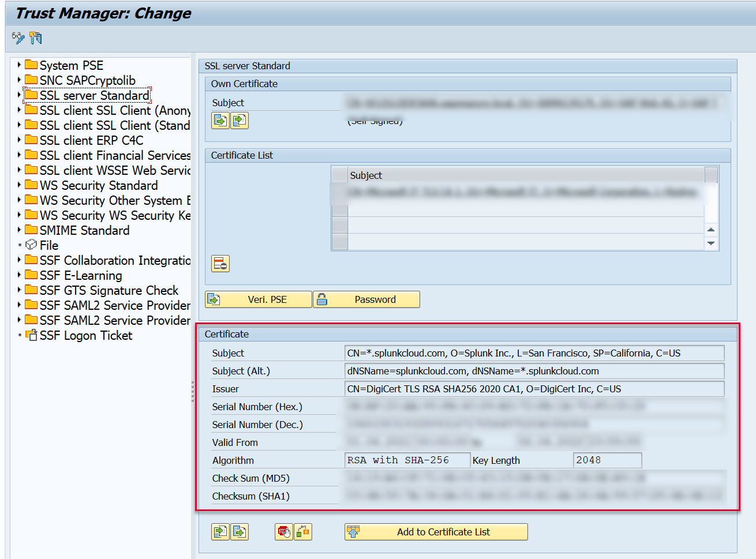The image size is (756, 559).
Task: Click the remove certificate icon below Certificate List
Action: (x=220, y=264)
